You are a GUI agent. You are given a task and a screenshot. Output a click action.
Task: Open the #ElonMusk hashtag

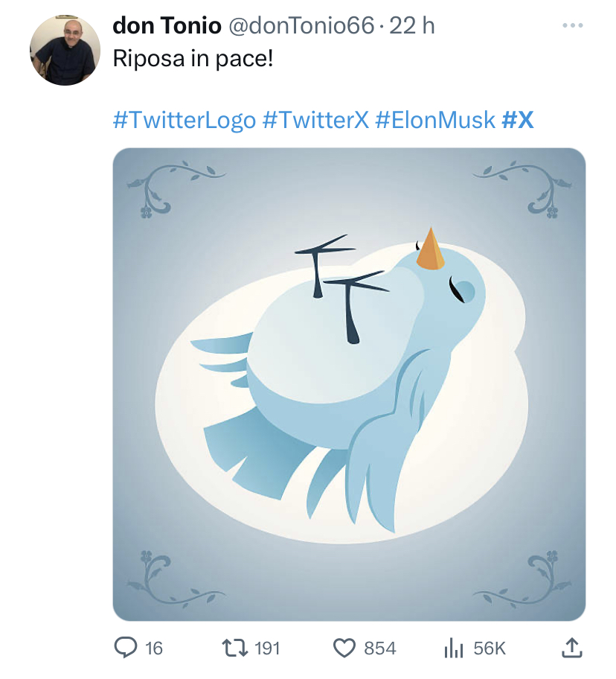click(x=435, y=120)
